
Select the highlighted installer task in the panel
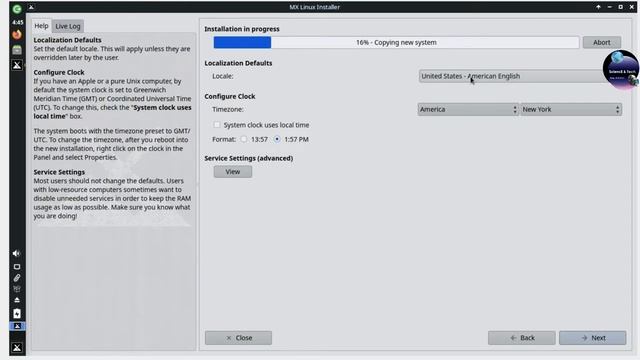17,326
